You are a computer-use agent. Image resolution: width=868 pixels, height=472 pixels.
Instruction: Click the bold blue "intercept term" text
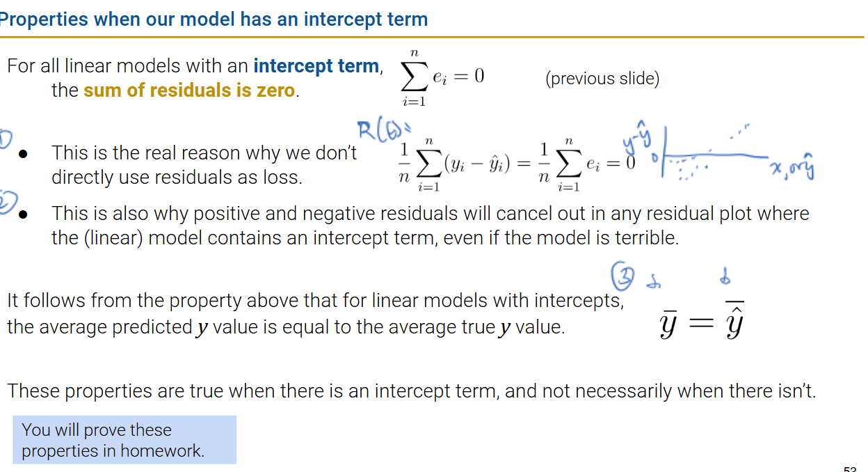point(316,66)
